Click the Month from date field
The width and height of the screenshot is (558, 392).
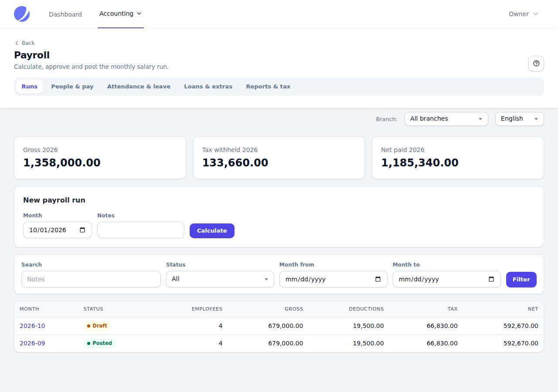click(x=333, y=279)
